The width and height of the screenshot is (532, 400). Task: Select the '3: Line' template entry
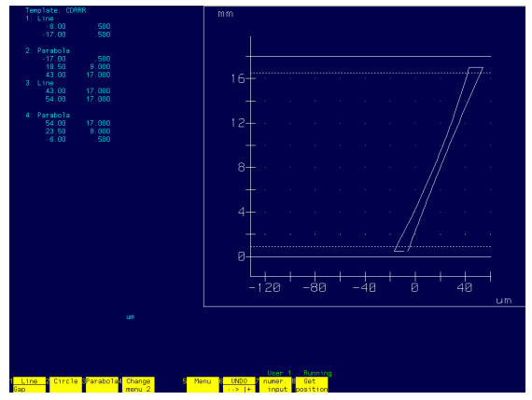coord(39,83)
